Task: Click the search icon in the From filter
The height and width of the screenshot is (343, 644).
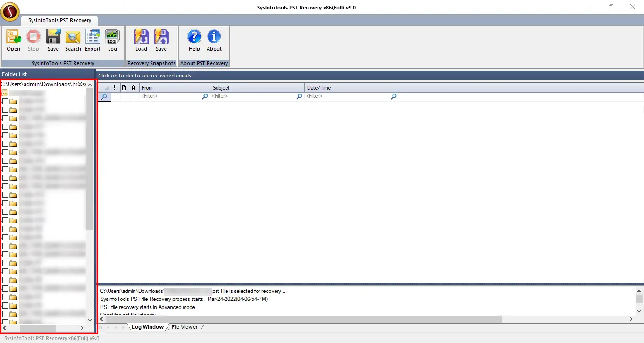Action: point(205,96)
